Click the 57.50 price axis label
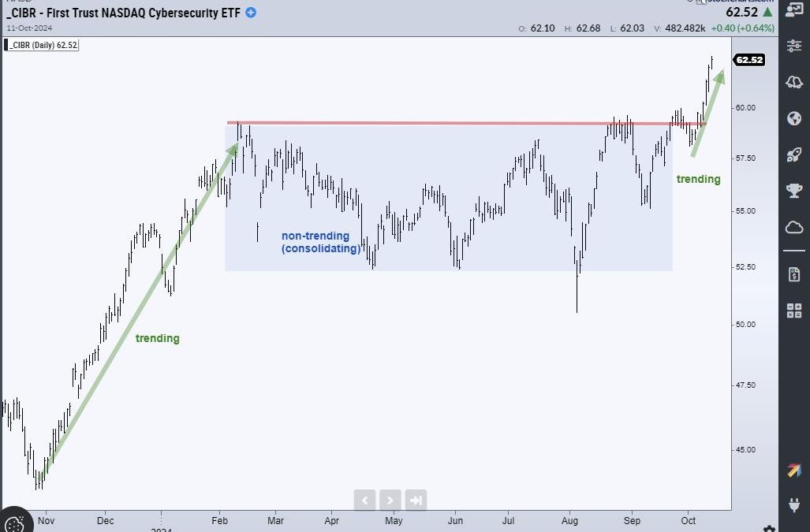Image resolution: width=810 pixels, height=532 pixels. [746, 158]
